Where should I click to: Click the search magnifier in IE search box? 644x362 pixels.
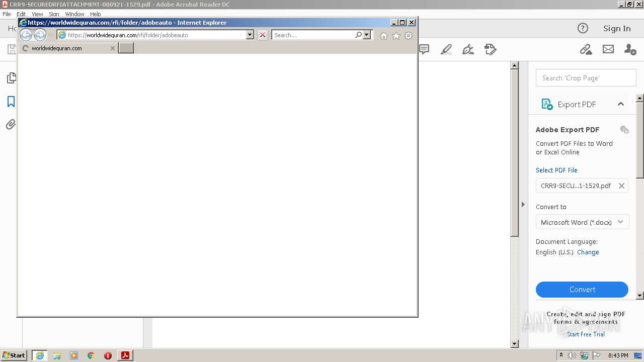click(x=358, y=35)
